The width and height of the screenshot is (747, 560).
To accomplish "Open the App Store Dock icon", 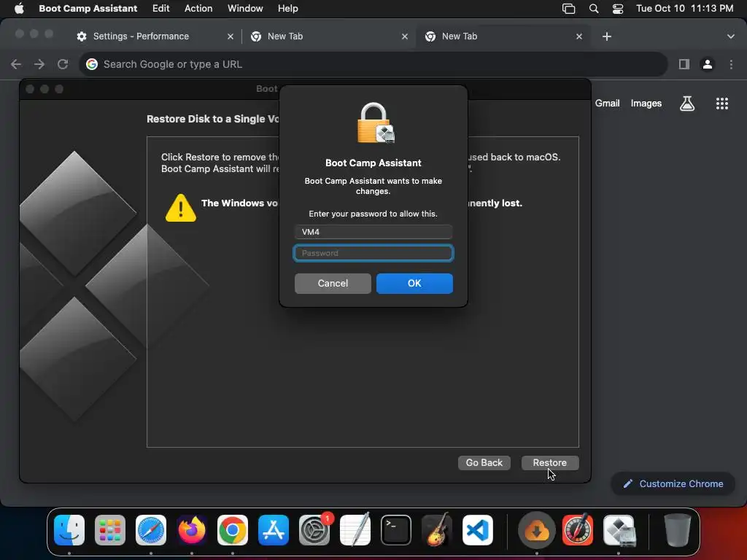I will pyautogui.click(x=274, y=530).
